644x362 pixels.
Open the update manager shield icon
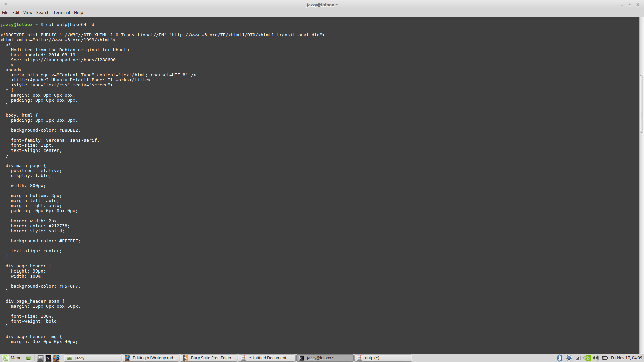pyautogui.click(x=569, y=358)
